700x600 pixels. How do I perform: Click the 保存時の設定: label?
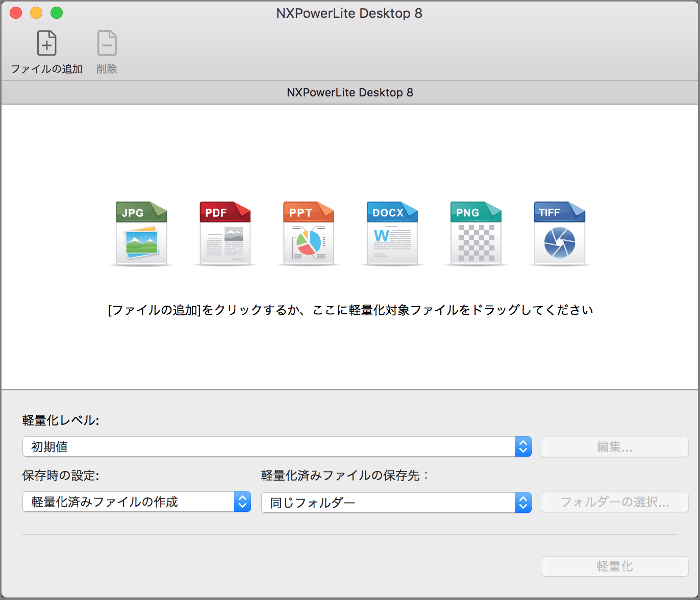[x=61, y=476]
